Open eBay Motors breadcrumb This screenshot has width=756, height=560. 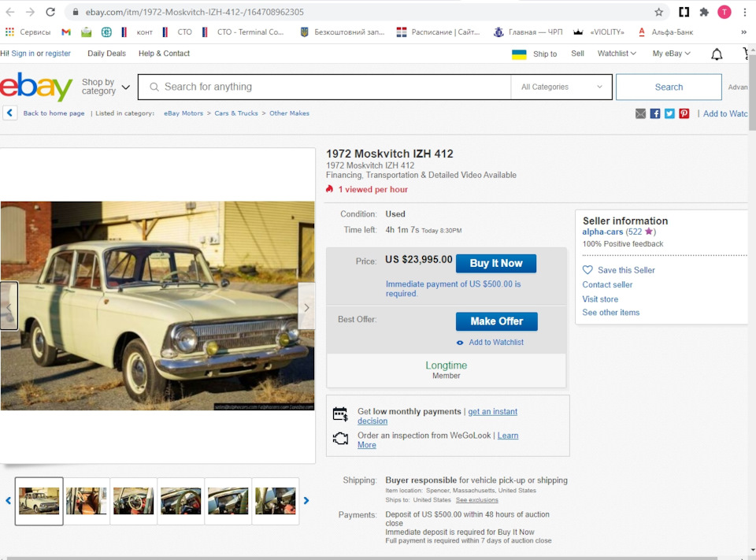[183, 113]
